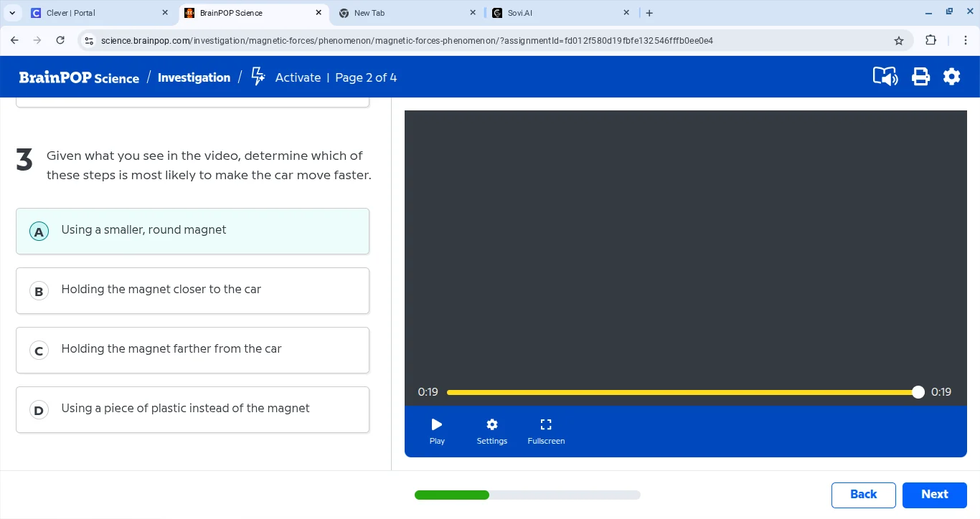
Task: Open browser extensions puzzle icon
Action: tap(930, 41)
